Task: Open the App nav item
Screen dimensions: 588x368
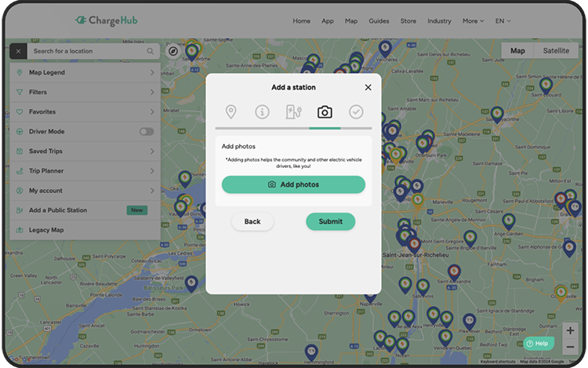Action: tap(328, 21)
